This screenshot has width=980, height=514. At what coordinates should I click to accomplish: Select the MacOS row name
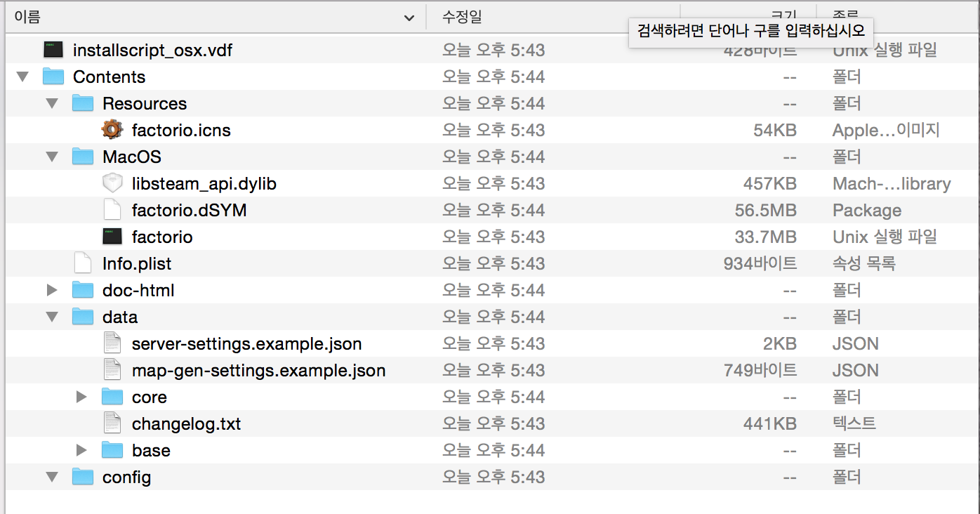coord(131,157)
